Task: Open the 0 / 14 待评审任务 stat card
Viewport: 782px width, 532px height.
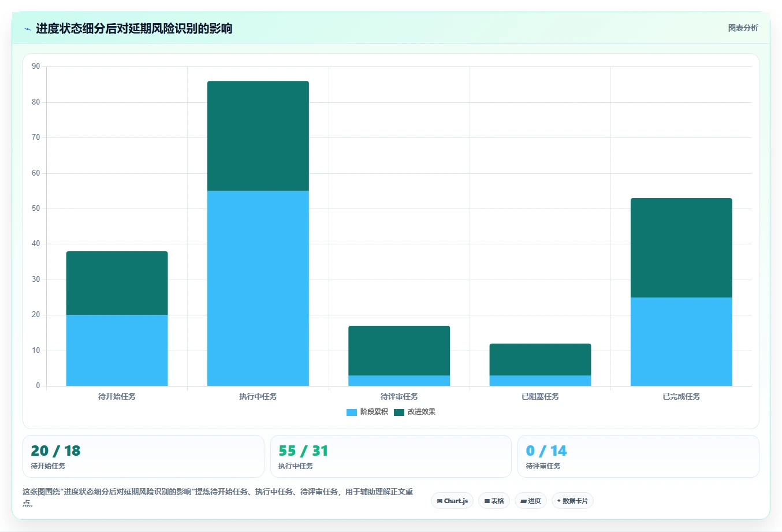Action: point(638,456)
